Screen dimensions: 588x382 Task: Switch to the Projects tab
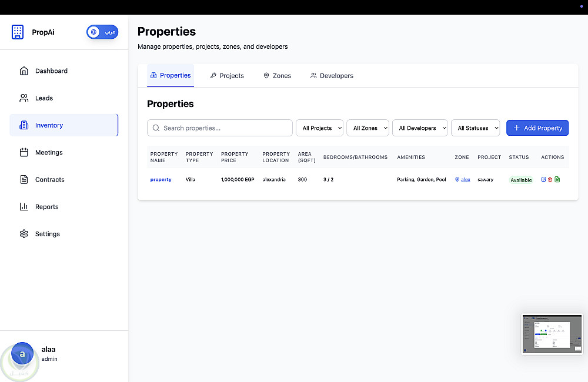pyautogui.click(x=227, y=76)
